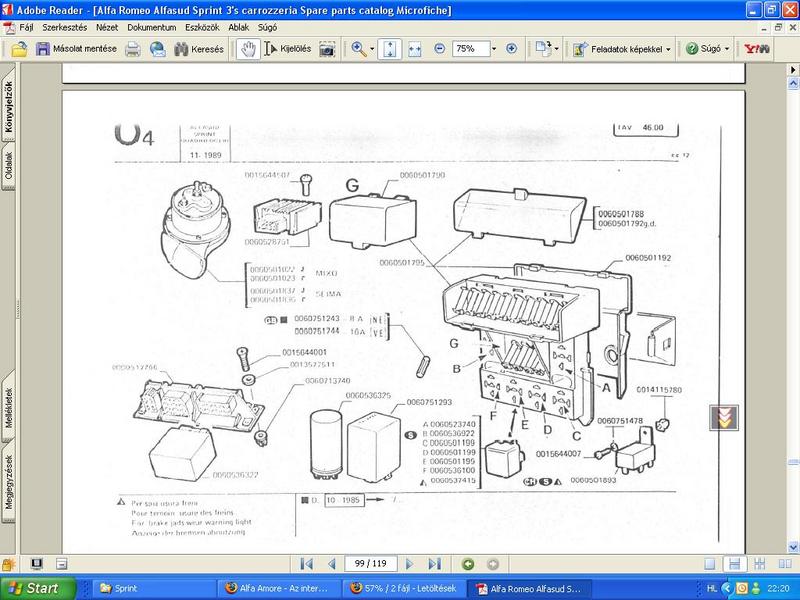Click the rotate page view icon
The width and height of the screenshot is (800, 600).
click(543, 49)
